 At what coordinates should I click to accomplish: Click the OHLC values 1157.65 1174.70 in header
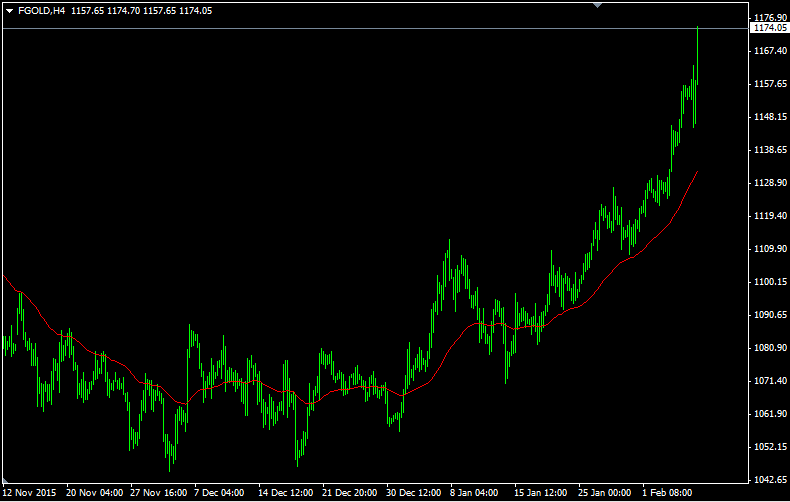point(105,11)
